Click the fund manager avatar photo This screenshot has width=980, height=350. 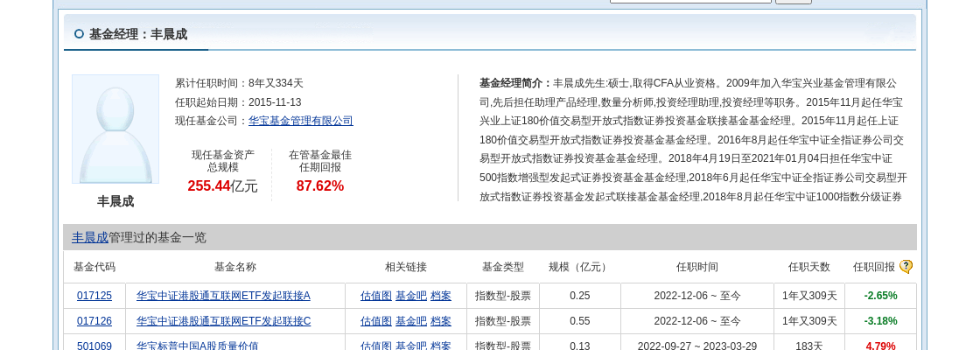click(115, 129)
